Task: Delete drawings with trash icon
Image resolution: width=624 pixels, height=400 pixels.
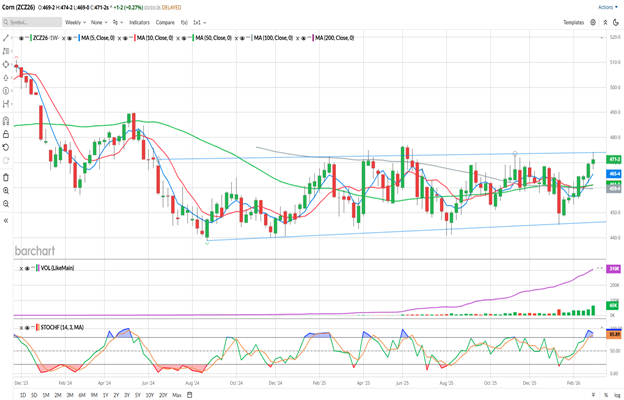Action: (x=6, y=178)
